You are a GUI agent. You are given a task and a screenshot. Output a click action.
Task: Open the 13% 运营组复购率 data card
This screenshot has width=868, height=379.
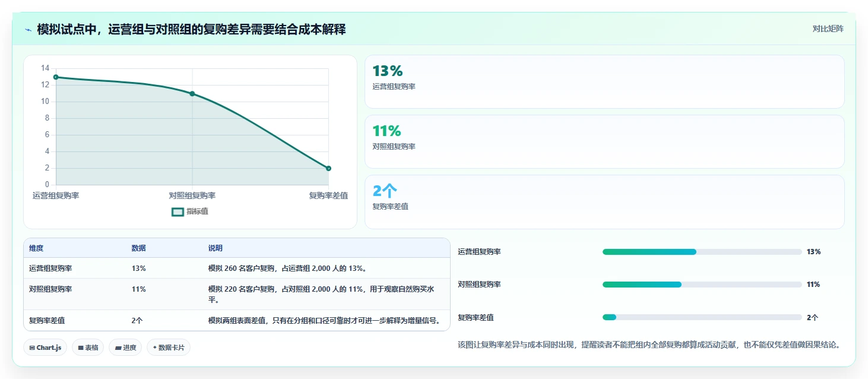[x=604, y=82]
